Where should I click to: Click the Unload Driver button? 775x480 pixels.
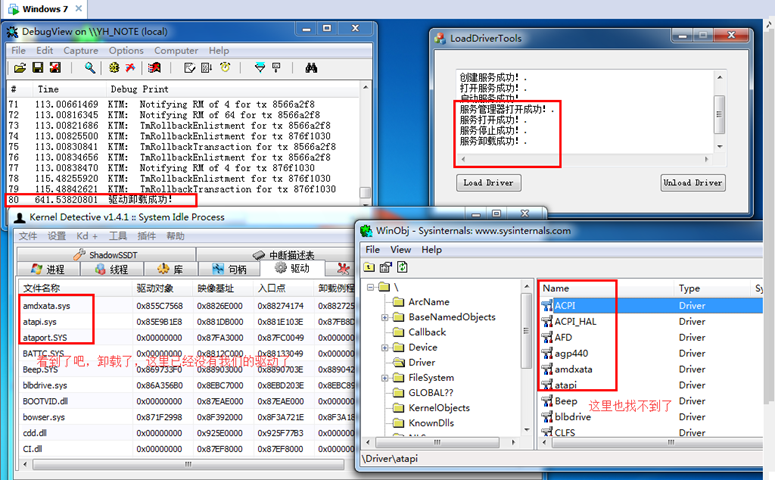pos(693,182)
